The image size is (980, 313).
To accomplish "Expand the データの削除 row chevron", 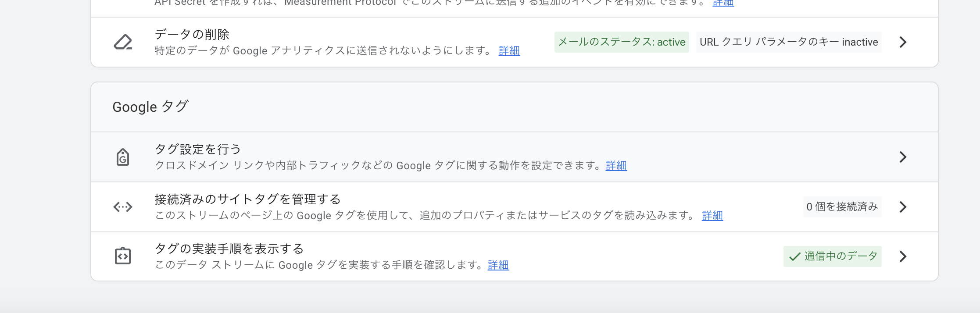I will [x=902, y=42].
